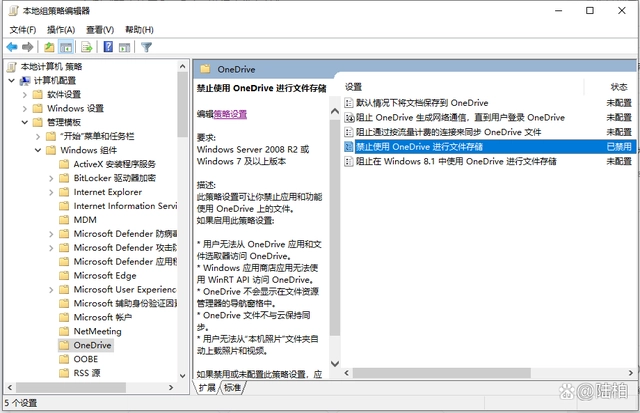Click folder icon beside OOBE
This screenshot has width=640, height=413.
[64, 359]
